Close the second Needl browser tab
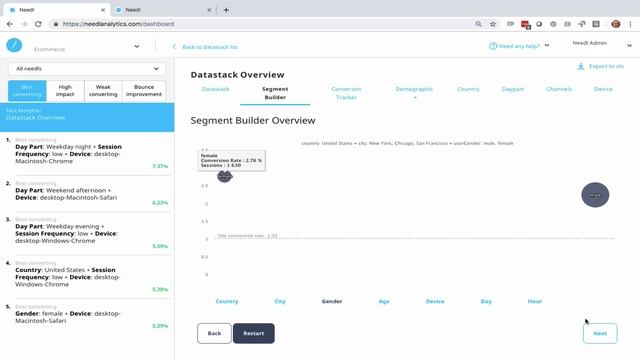This screenshot has width=640, height=360. pyautogui.click(x=209, y=10)
